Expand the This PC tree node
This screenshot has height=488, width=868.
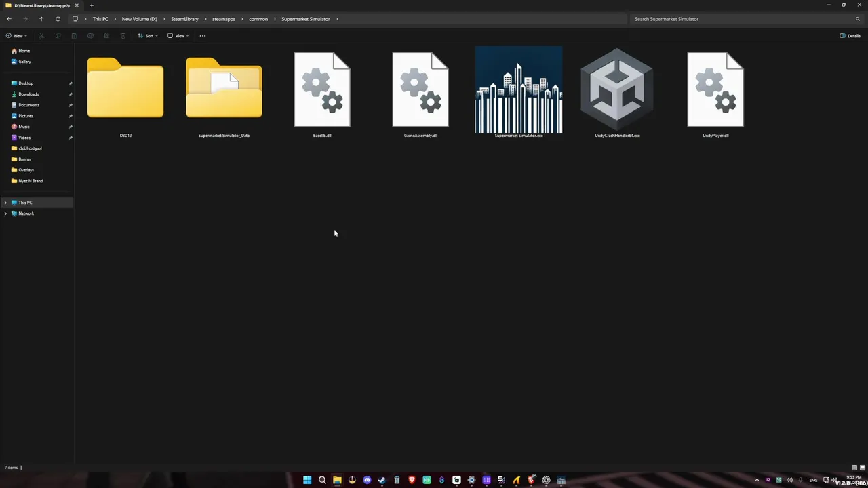pos(5,203)
